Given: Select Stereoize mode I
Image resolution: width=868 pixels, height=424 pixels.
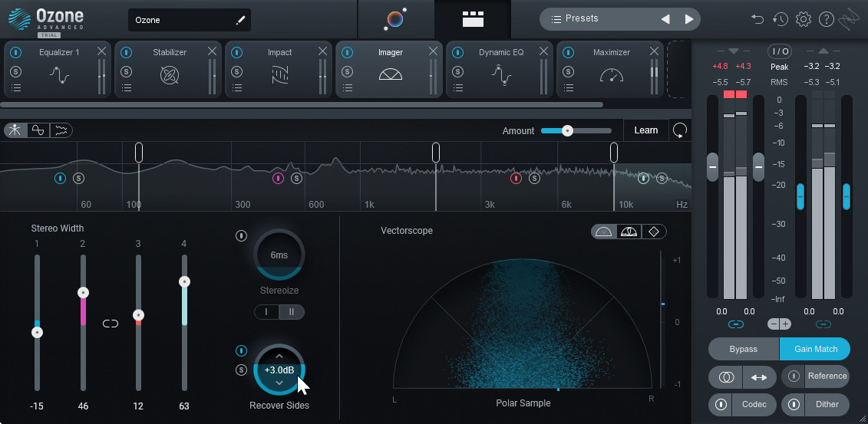Looking at the screenshot, I should (x=267, y=312).
